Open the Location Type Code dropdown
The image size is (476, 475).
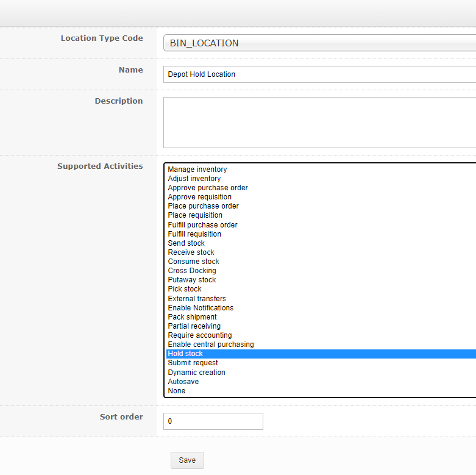[x=319, y=43]
